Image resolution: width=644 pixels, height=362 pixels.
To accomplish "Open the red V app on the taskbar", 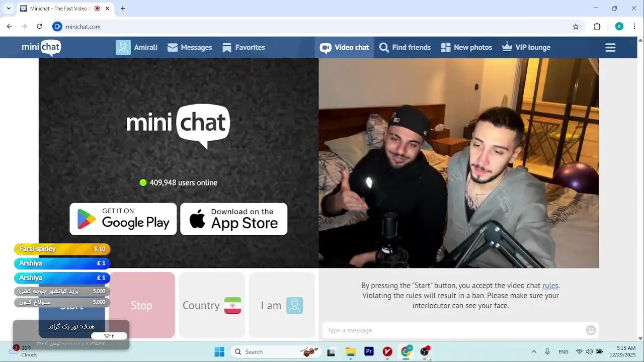I will coord(387,352).
